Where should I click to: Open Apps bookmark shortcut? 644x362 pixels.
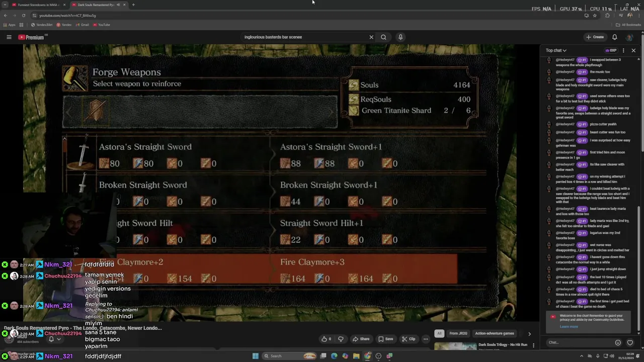pyautogui.click(x=9, y=25)
